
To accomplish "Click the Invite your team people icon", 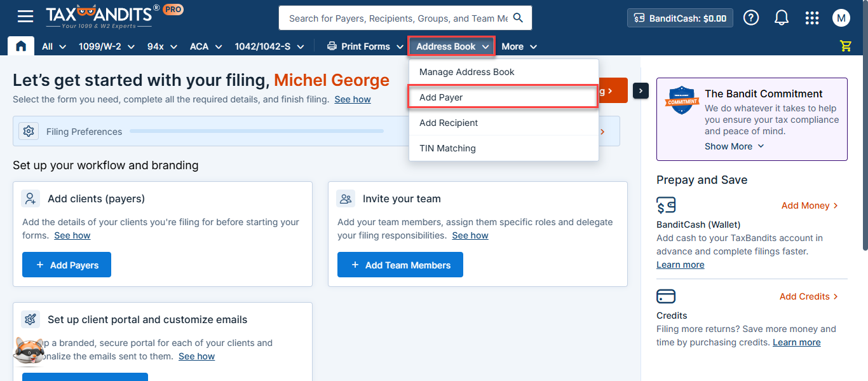I will click(346, 198).
